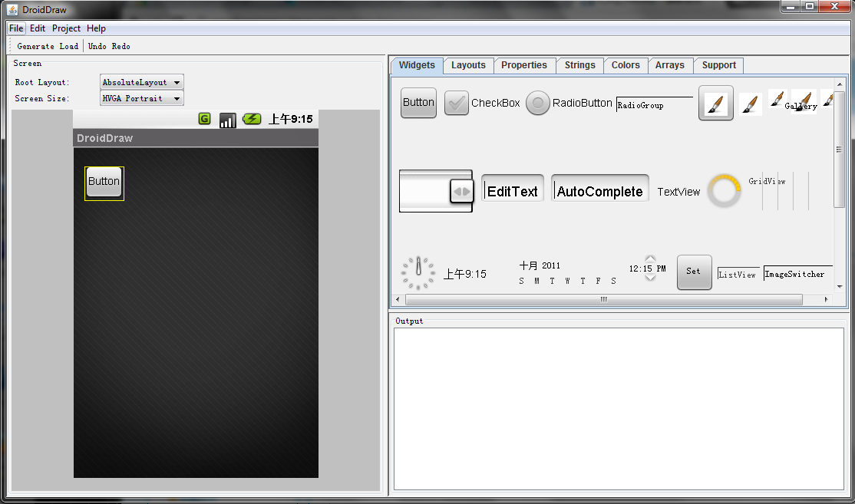Select the ListView widget in the palette
The height and width of the screenshot is (504, 855).
[x=738, y=275]
